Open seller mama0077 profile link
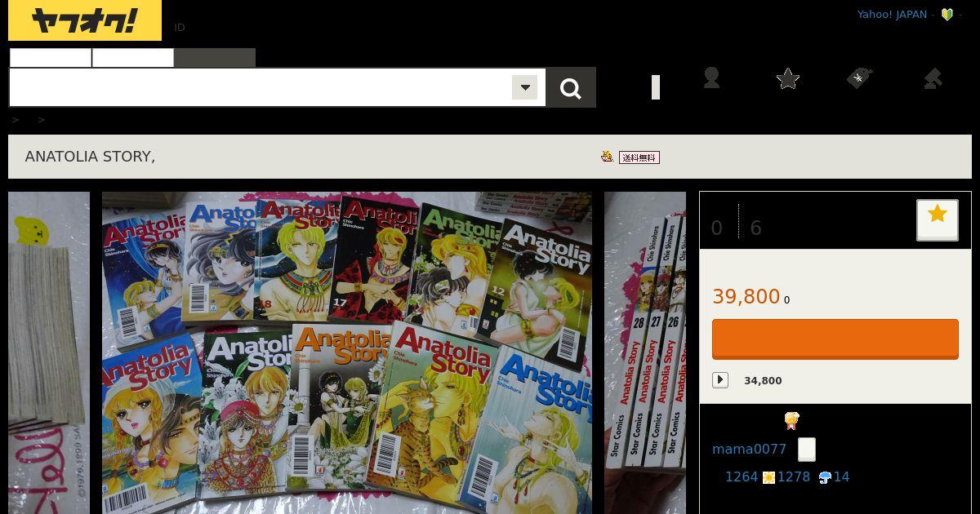The image size is (980, 514). [x=749, y=450]
